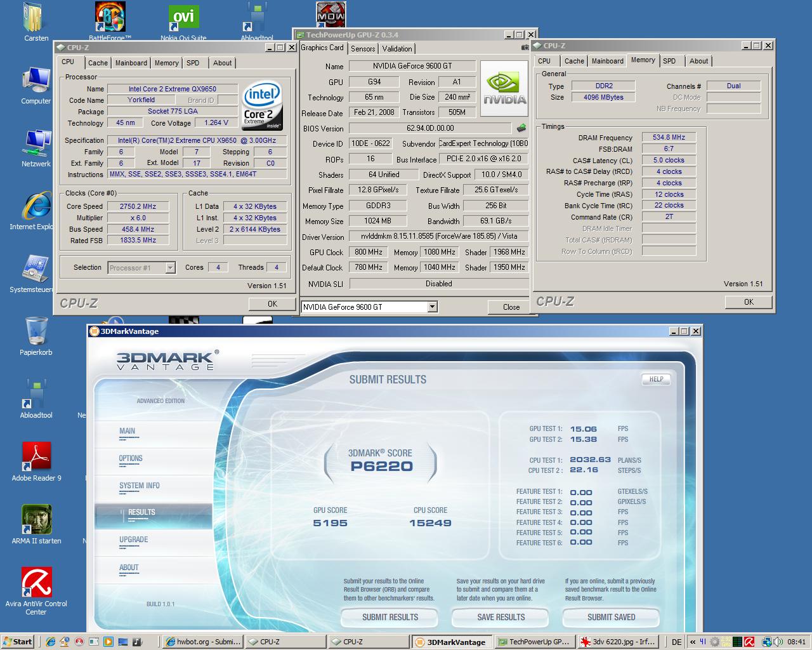Click the SUBMIT SAVED button
Viewport: 812px width, 650px height.
[611, 617]
